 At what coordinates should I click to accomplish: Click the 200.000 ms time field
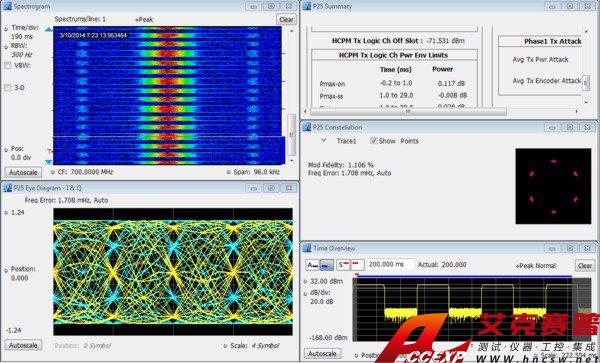click(x=390, y=265)
